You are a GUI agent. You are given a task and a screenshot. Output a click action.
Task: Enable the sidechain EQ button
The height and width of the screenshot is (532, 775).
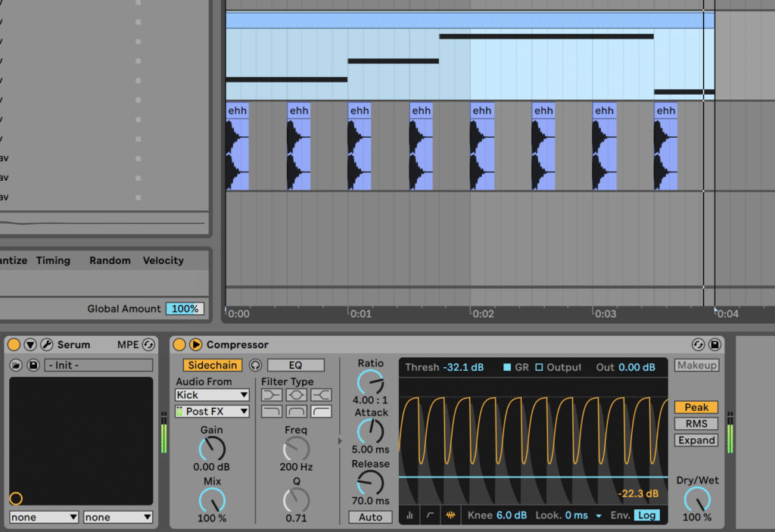click(295, 366)
